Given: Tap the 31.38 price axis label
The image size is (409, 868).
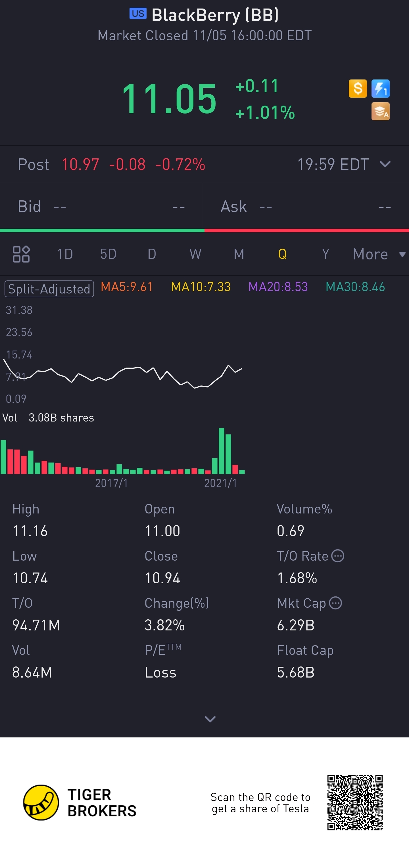Looking at the screenshot, I should (19, 310).
